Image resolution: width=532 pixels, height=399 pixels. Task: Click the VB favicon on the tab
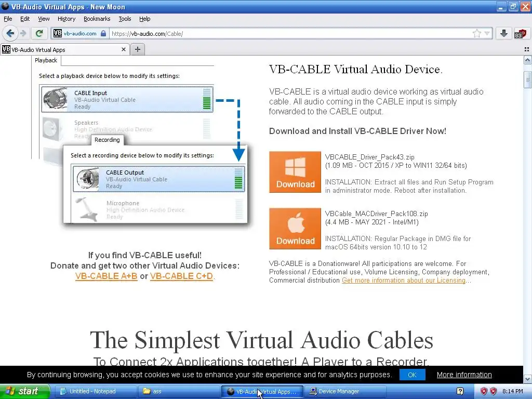[6, 49]
